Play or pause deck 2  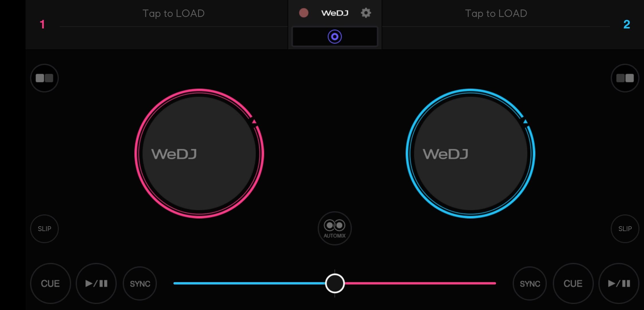pyautogui.click(x=619, y=284)
